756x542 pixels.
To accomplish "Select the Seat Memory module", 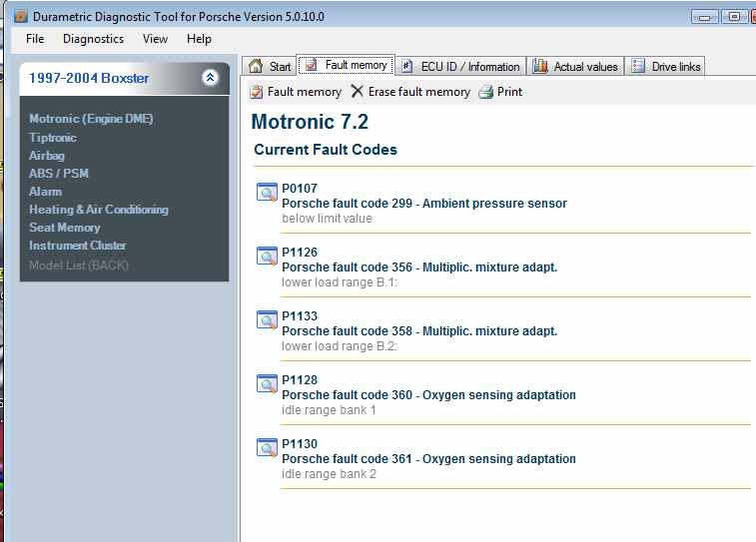I will click(x=65, y=228).
